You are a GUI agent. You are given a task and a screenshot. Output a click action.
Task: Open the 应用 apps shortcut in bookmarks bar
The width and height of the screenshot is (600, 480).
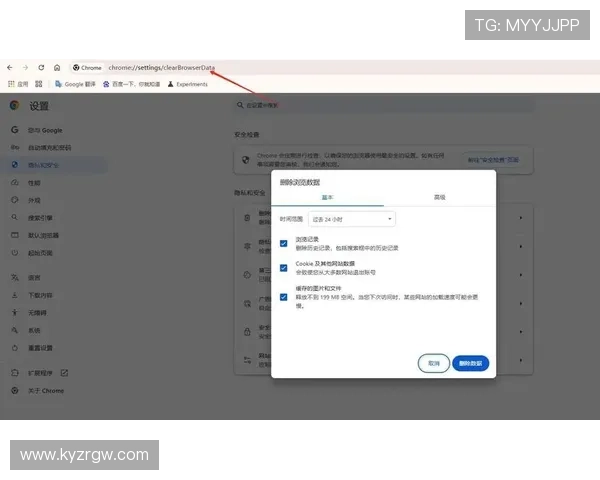point(18,84)
